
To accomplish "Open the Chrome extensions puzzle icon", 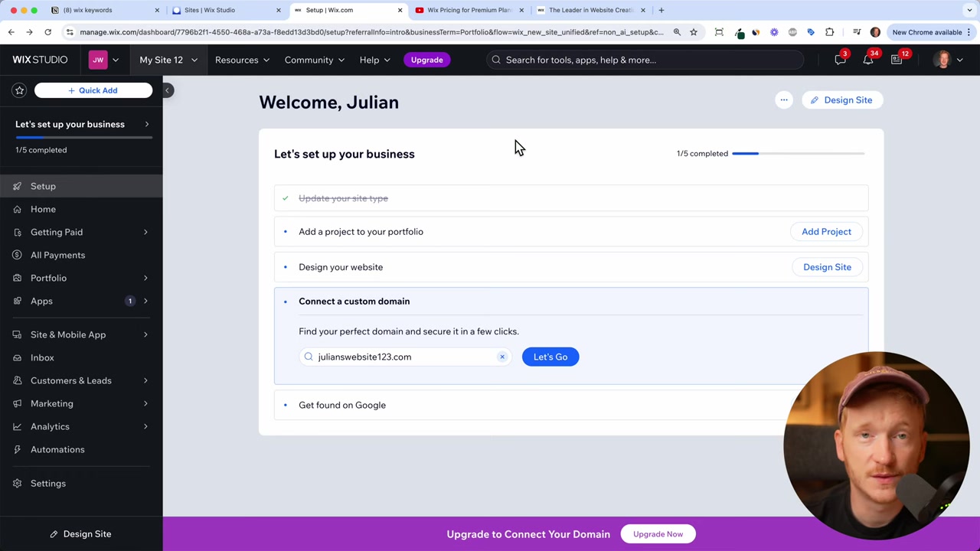I will (829, 32).
